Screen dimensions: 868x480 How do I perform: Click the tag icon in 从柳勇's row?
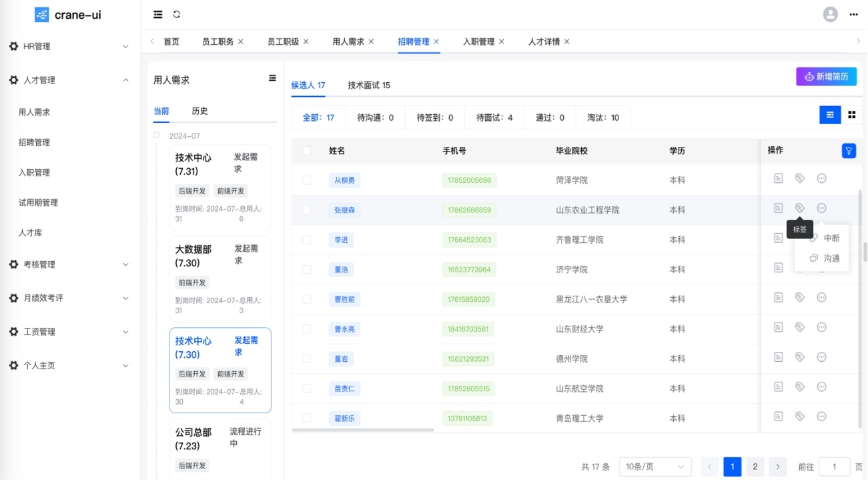point(800,178)
